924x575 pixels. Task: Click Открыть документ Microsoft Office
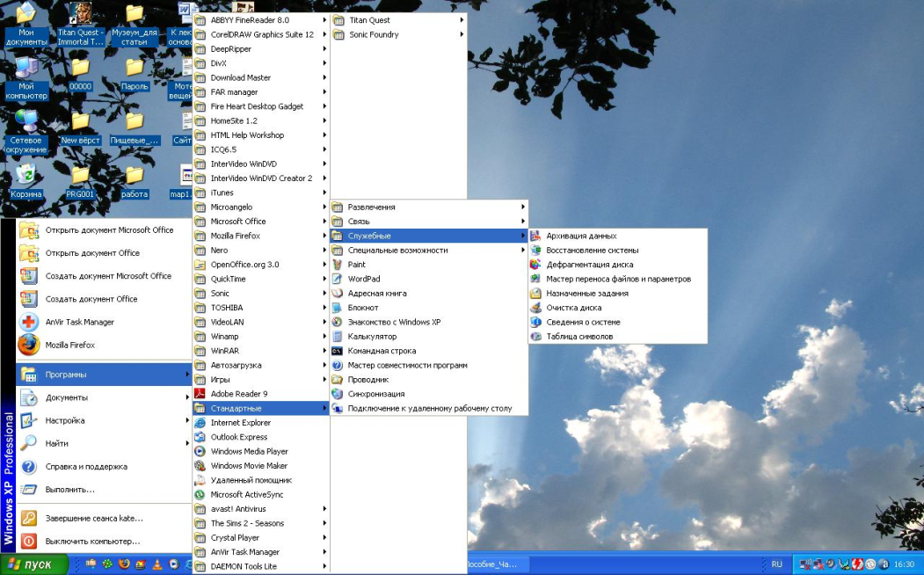click(x=104, y=230)
